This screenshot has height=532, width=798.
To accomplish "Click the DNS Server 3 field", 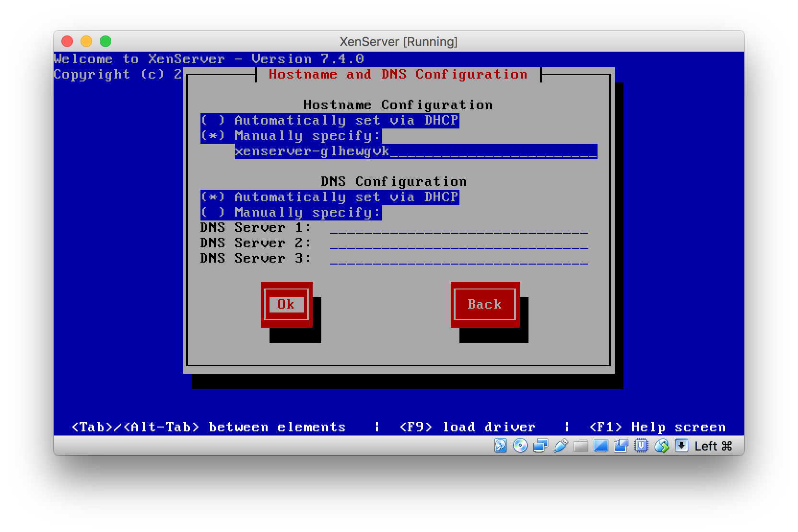I will tap(459, 258).
